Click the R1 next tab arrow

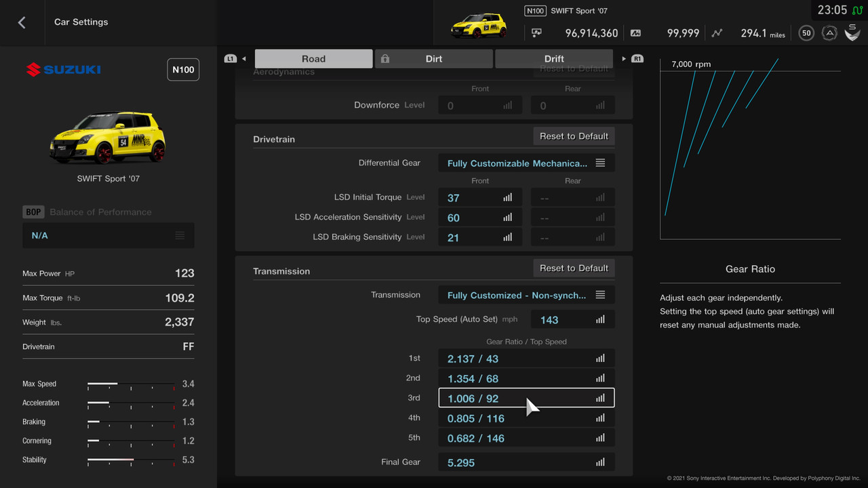point(633,59)
